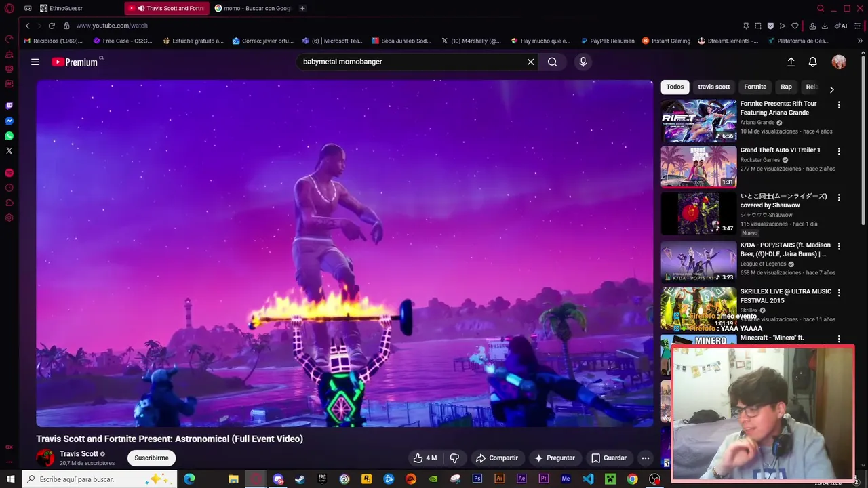Open browser downloads icon in the toolbar

(825, 26)
